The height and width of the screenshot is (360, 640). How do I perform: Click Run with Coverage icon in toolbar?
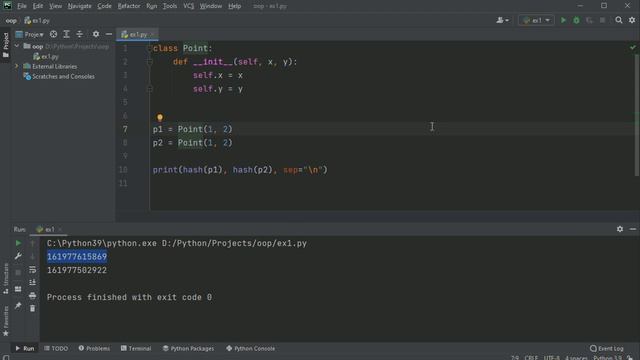[589, 20]
